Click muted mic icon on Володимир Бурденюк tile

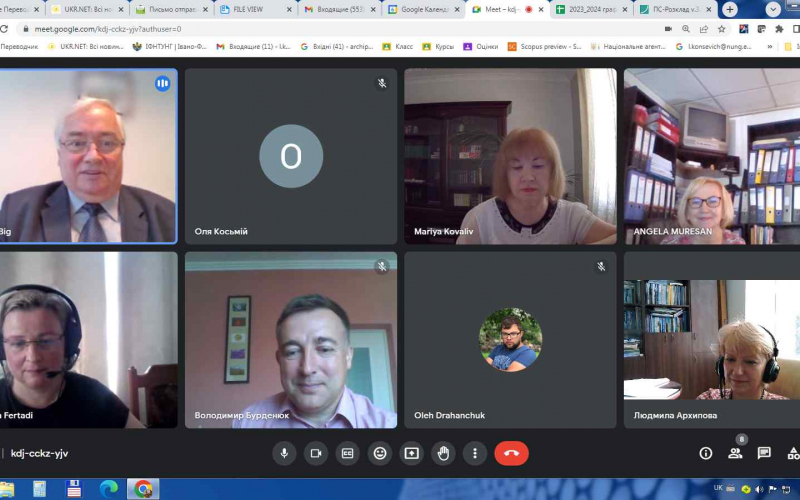tap(382, 266)
